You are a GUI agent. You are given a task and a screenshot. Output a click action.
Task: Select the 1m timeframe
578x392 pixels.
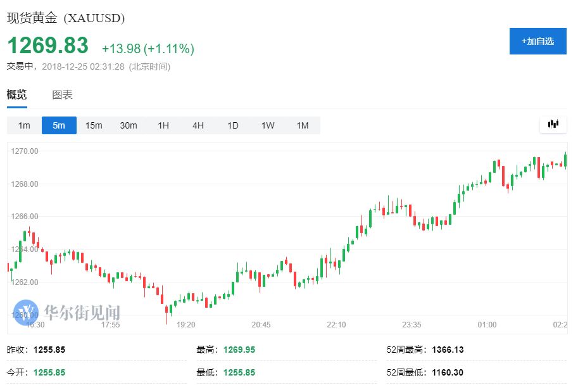(x=24, y=125)
